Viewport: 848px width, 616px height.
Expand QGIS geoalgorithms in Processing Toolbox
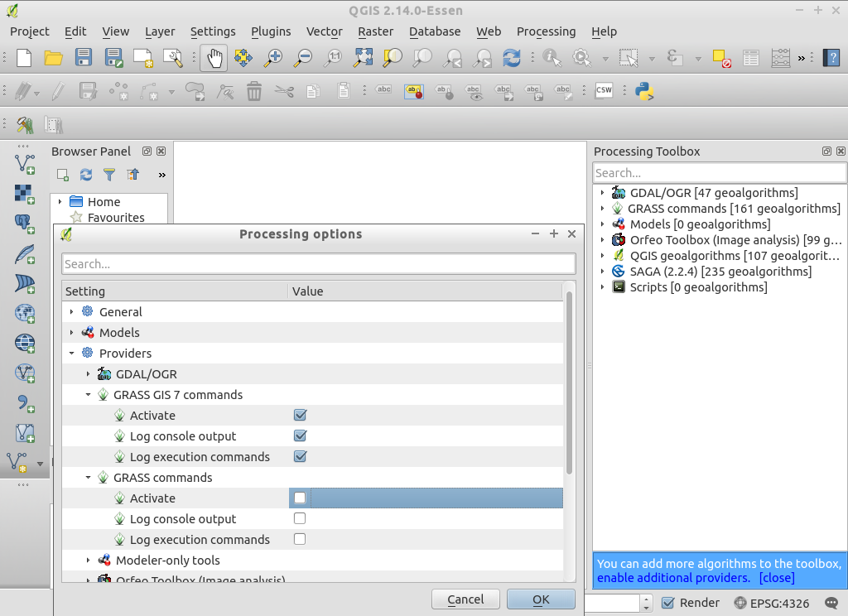pyautogui.click(x=602, y=255)
